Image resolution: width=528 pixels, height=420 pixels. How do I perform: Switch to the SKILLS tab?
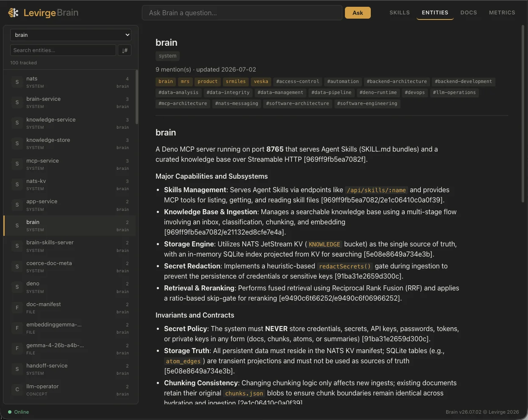pyautogui.click(x=400, y=13)
